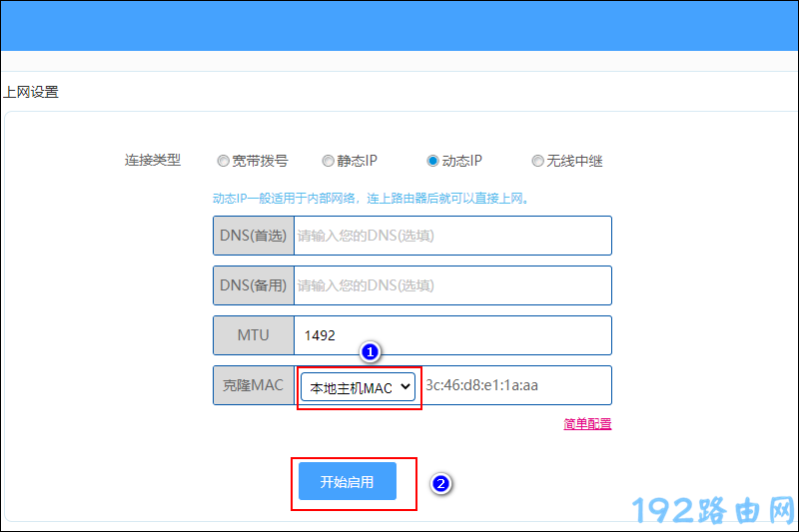Viewport: 799px width, 532px height.
Task: Click the gray MTU label box
Action: tap(253, 335)
